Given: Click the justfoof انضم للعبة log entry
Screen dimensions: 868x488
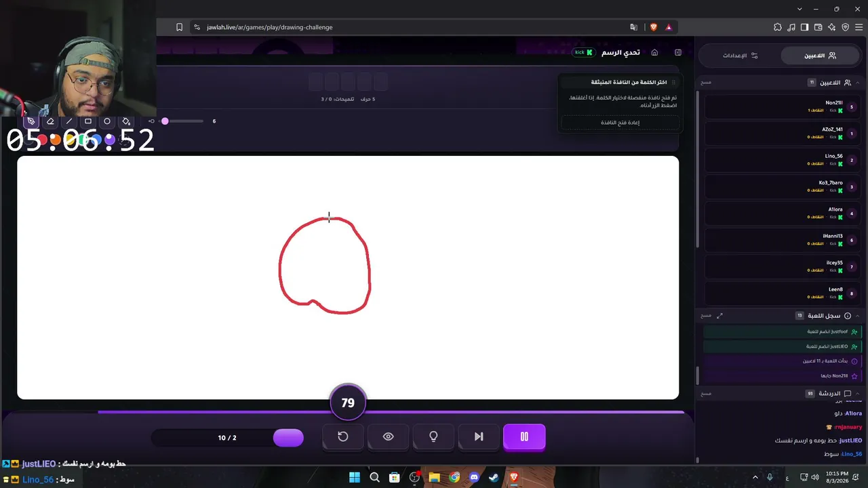Looking at the screenshot, I should (x=782, y=332).
